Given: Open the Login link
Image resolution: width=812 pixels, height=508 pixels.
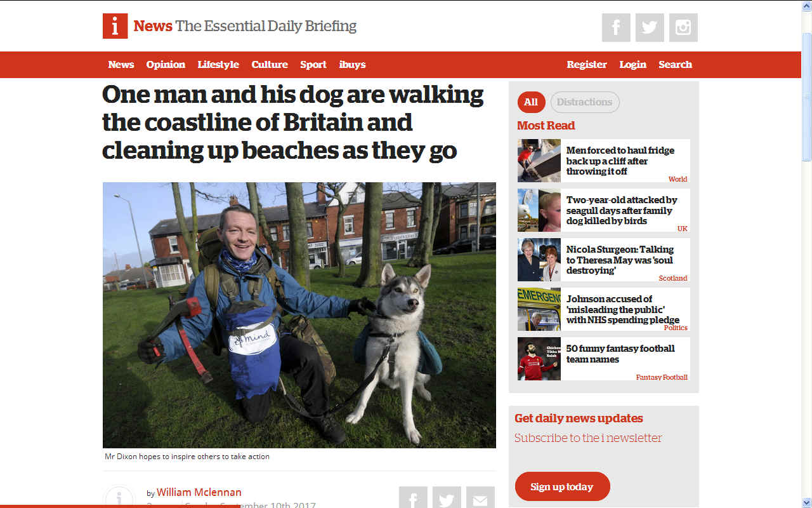Looking at the screenshot, I should (x=632, y=65).
